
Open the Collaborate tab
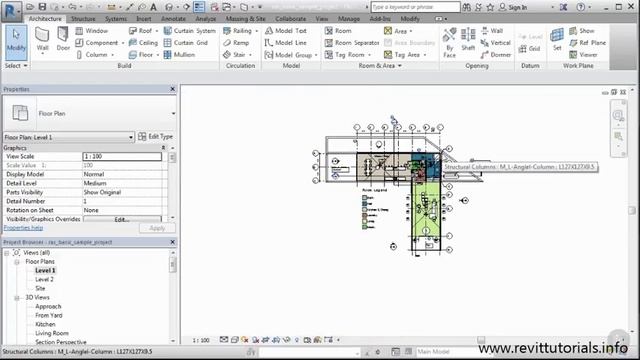(x=290, y=19)
